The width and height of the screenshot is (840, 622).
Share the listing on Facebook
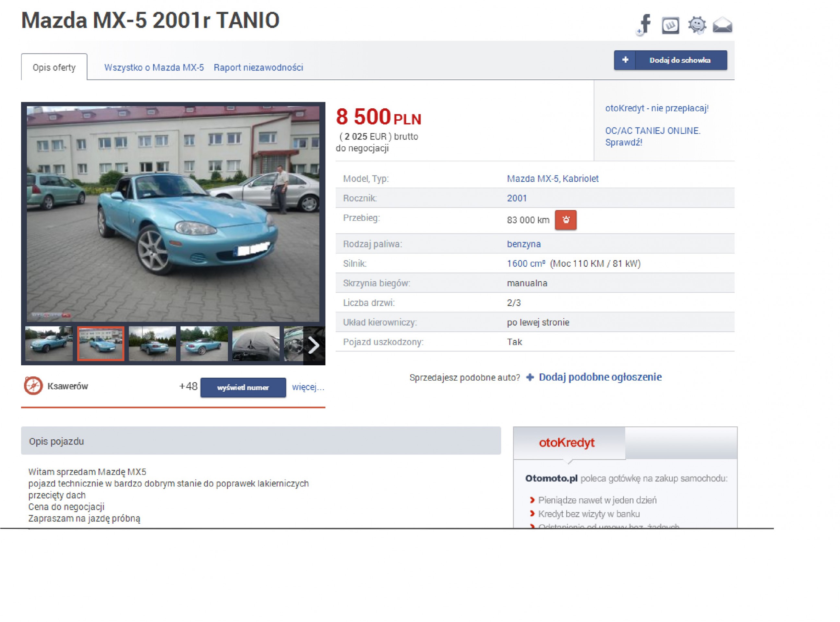644,25
